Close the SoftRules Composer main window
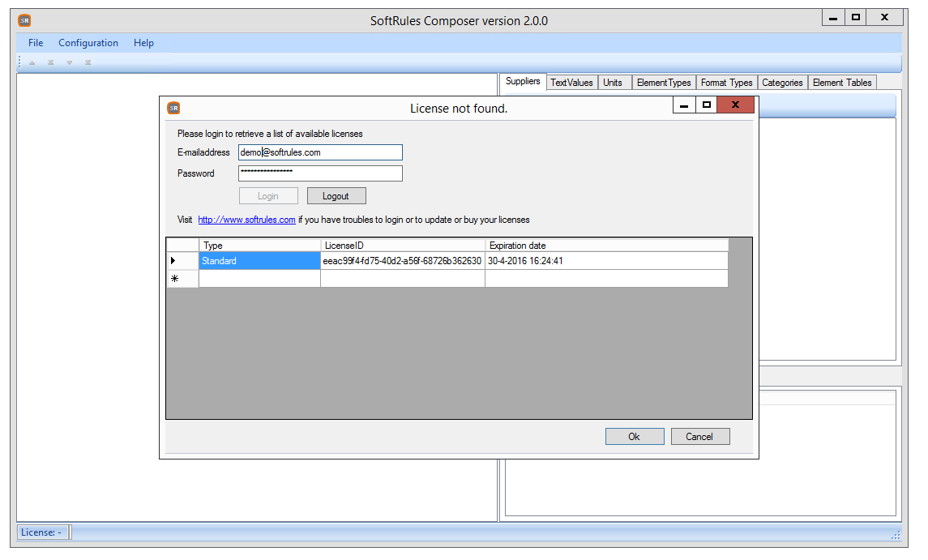Screen dimensions: 928x560 [x=885, y=18]
